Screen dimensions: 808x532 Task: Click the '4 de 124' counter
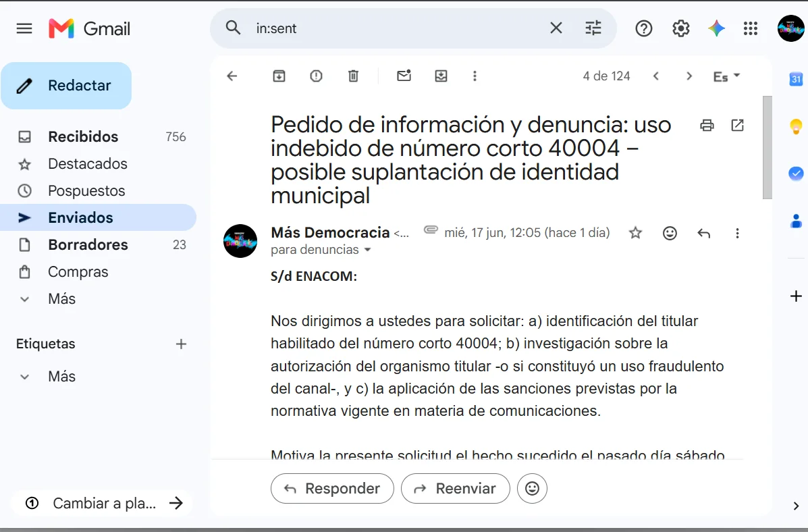point(606,76)
